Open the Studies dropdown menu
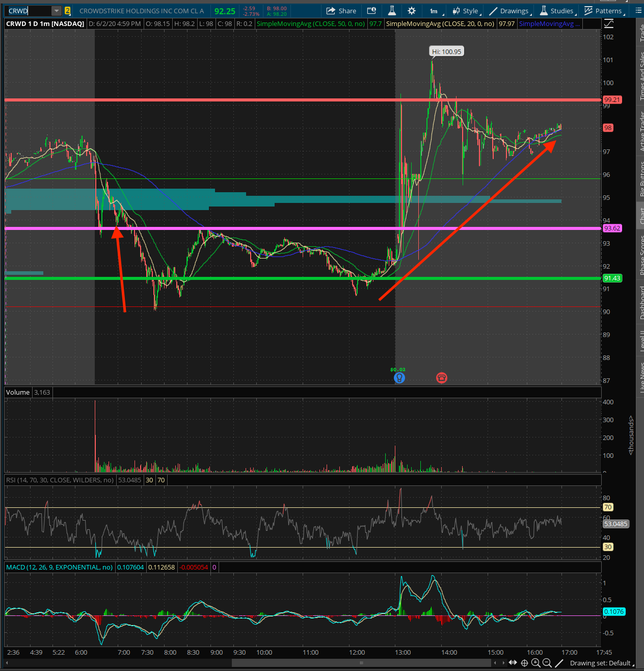The width and height of the screenshot is (644, 671). (x=557, y=11)
